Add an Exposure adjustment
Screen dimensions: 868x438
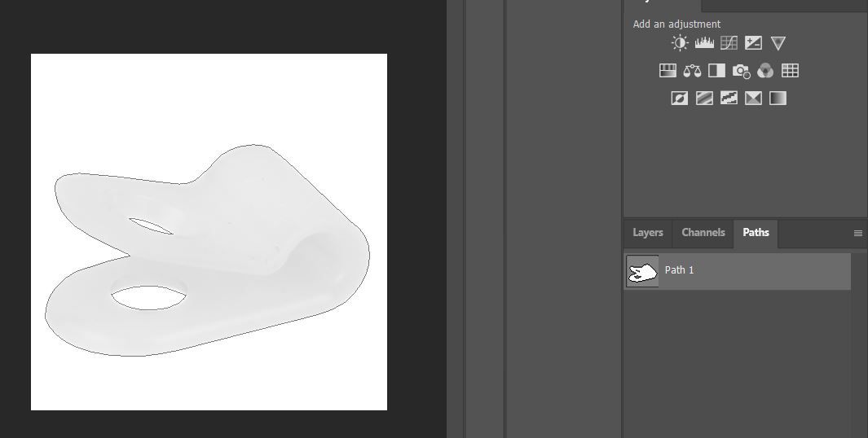click(753, 43)
